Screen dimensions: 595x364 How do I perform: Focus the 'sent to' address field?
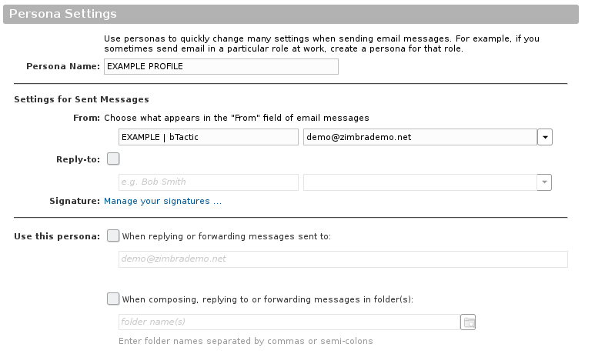click(x=343, y=259)
